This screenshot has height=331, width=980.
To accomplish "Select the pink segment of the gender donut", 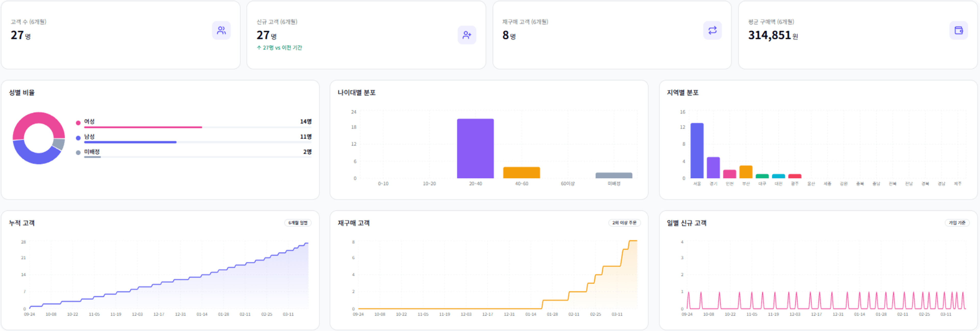I will click(x=39, y=118).
